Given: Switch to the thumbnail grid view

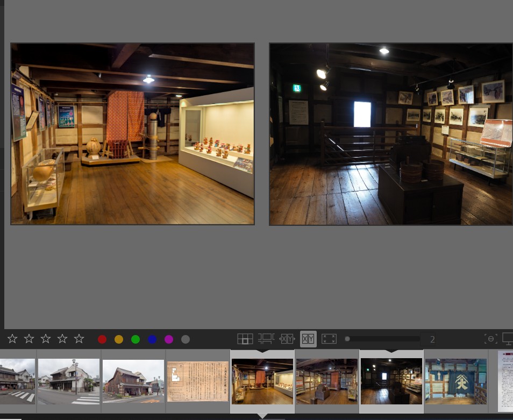Looking at the screenshot, I should 245,339.
